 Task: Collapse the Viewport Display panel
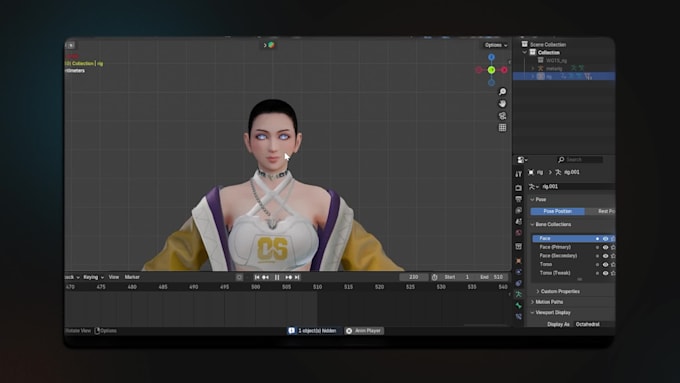(532, 313)
